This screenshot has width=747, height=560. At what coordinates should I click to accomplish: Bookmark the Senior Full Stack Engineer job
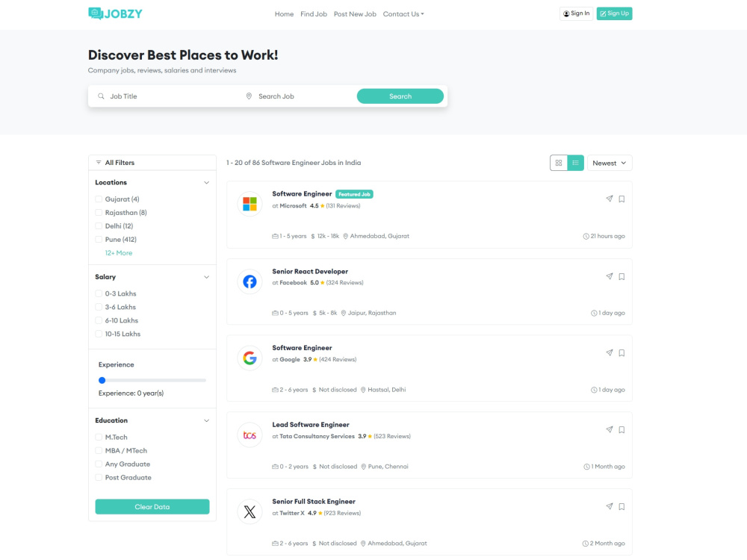622,507
